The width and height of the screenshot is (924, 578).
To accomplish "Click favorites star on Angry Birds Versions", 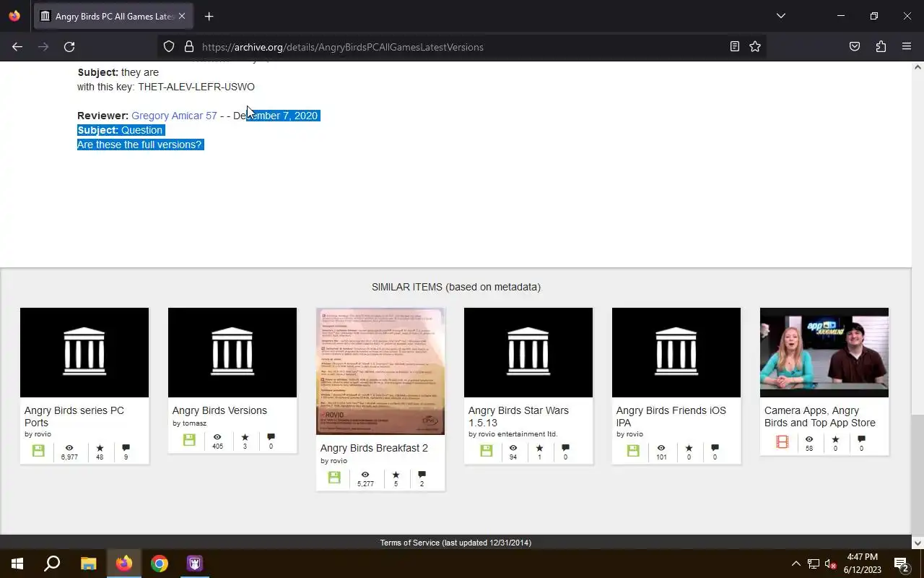I will click(245, 437).
